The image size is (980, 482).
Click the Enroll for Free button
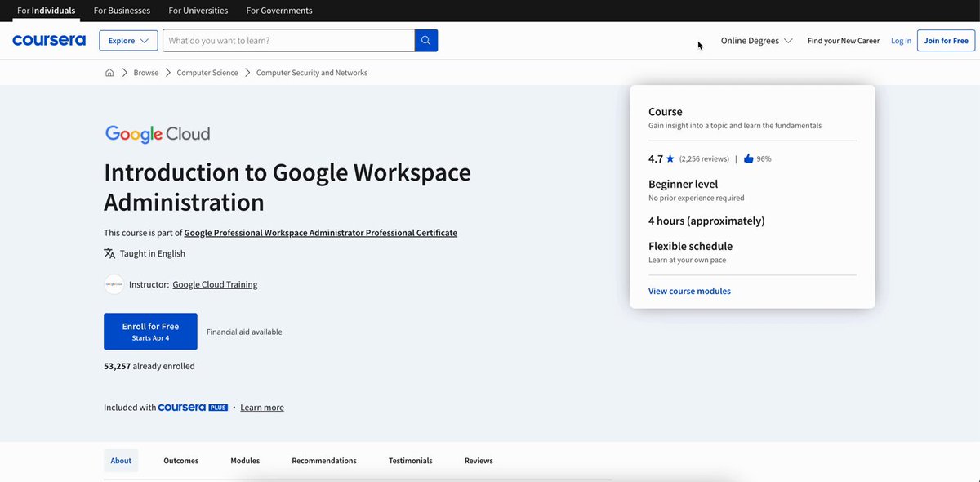tap(150, 332)
